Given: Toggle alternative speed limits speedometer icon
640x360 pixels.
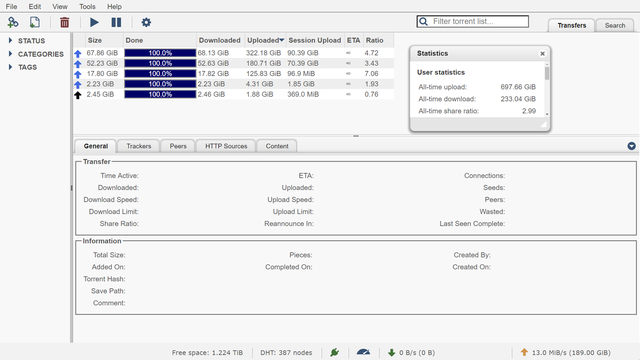Looking at the screenshot, I should click(x=363, y=352).
